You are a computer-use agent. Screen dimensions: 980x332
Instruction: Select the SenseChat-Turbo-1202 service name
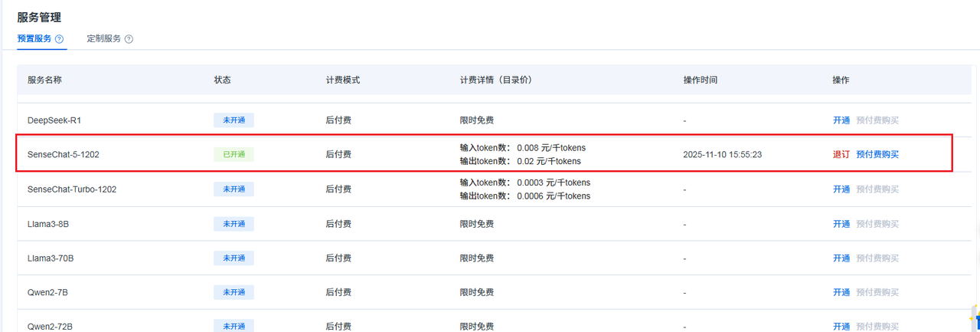[72, 189]
